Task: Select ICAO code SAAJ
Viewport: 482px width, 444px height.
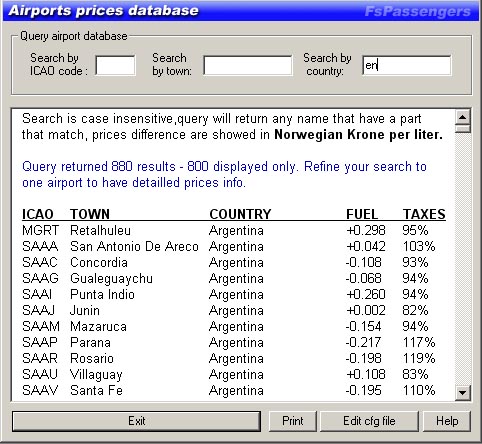Action: 38,311
